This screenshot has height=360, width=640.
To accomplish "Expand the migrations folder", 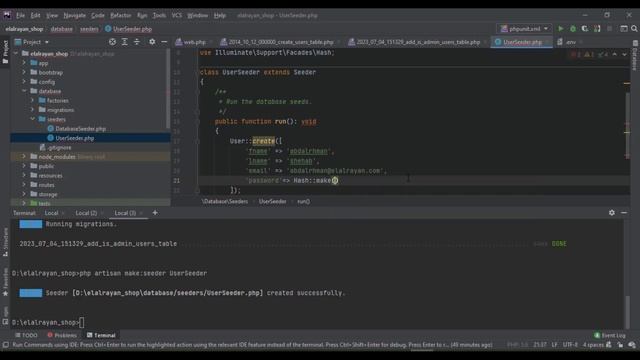I will click(33, 110).
